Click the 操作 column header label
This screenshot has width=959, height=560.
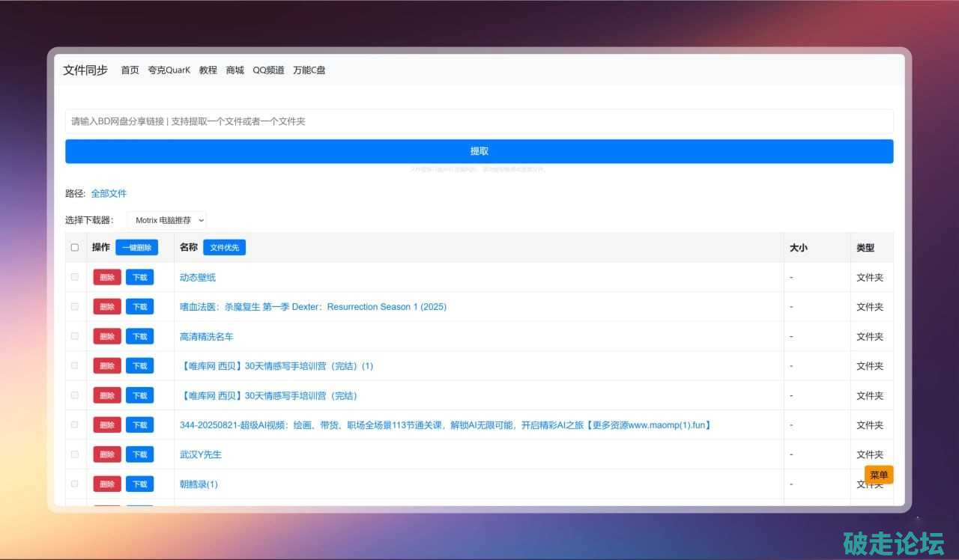click(x=101, y=247)
